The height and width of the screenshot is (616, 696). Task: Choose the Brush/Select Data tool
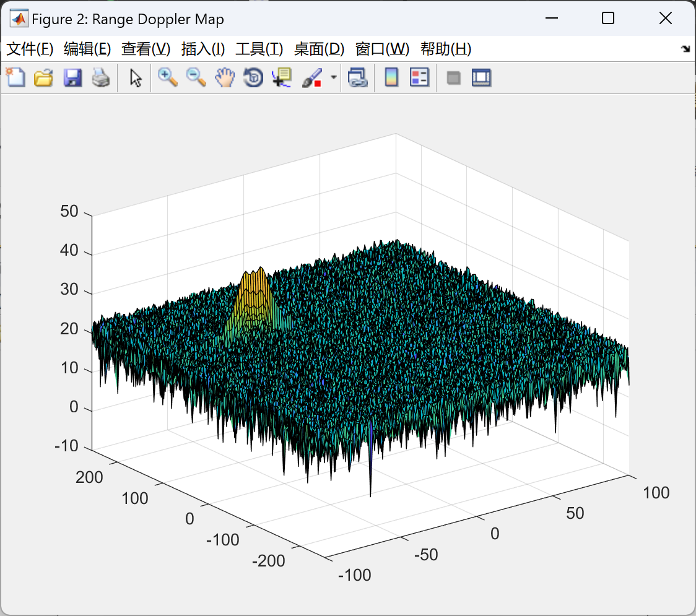[312, 77]
